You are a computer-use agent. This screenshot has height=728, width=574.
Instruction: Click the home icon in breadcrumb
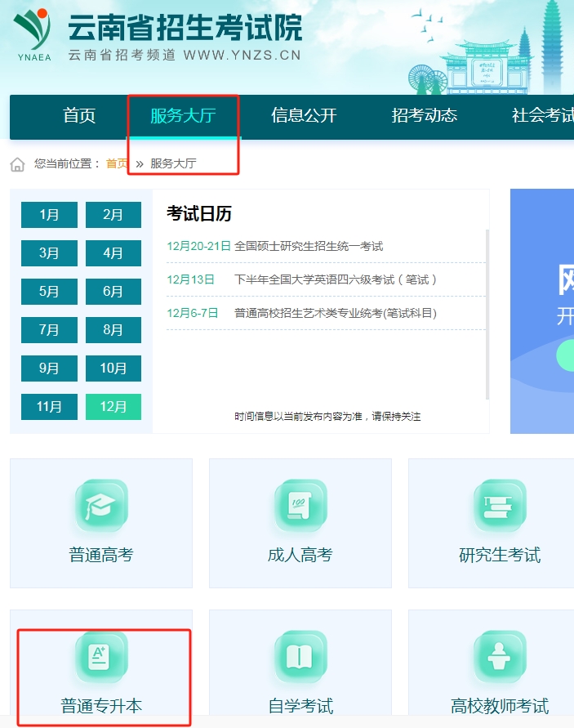tap(17, 164)
